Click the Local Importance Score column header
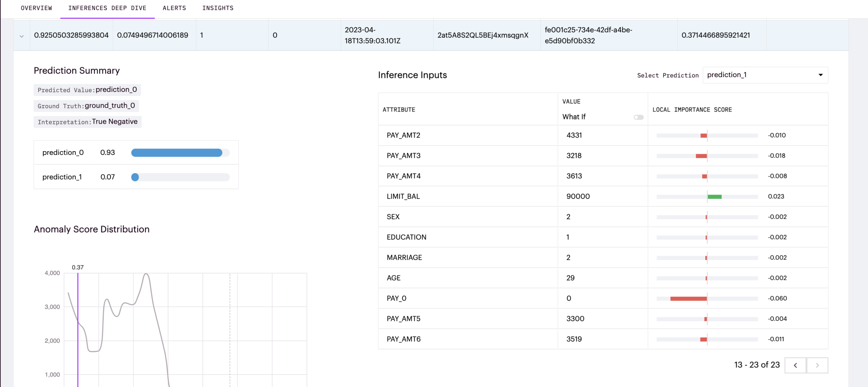The image size is (868, 387). click(692, 110)
